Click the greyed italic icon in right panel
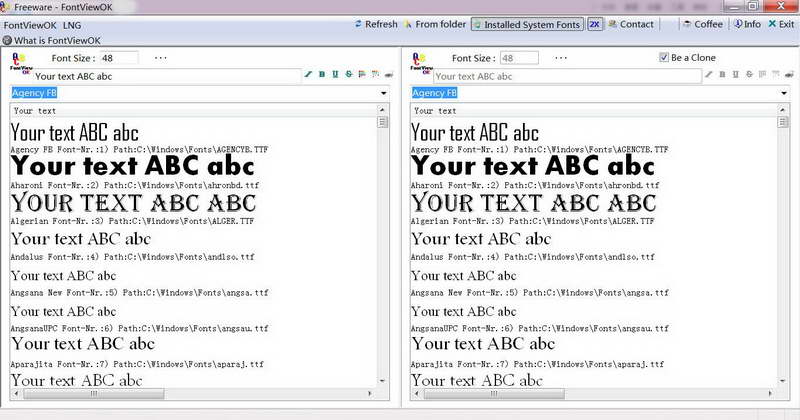The height and width of the screenshot is (420, 800). [x=709, y=75]
